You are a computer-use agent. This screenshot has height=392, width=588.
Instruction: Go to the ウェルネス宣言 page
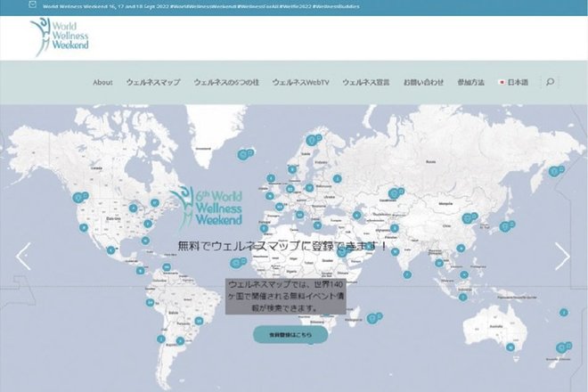365,83
